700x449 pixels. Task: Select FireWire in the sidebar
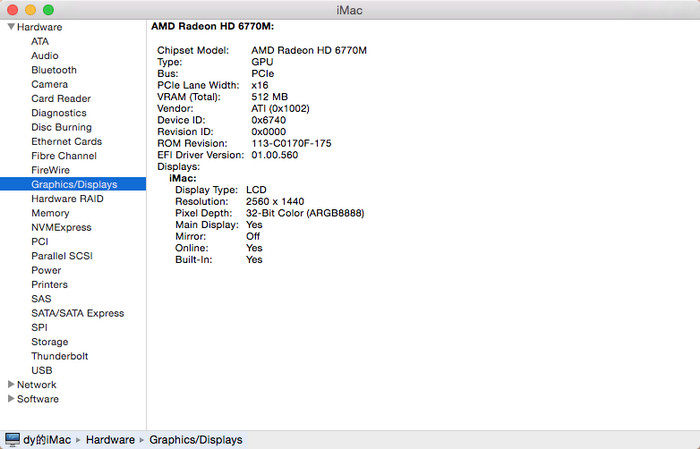(50, 170)
